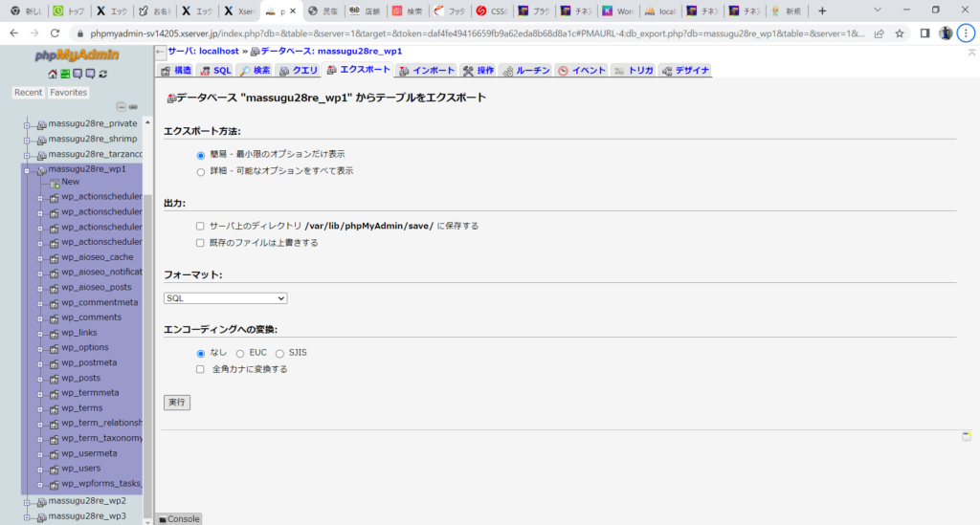The height and width of the screenshot is (525, 980).
Task: Bookmark this page with star icon
Action: pos(900,33)
